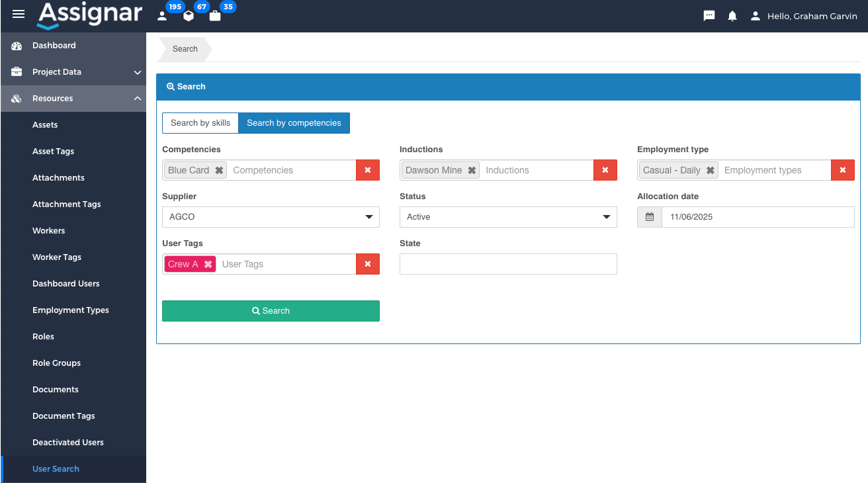Collapse the Resources menu
This screenshot has height=483, width=868.
138,99
